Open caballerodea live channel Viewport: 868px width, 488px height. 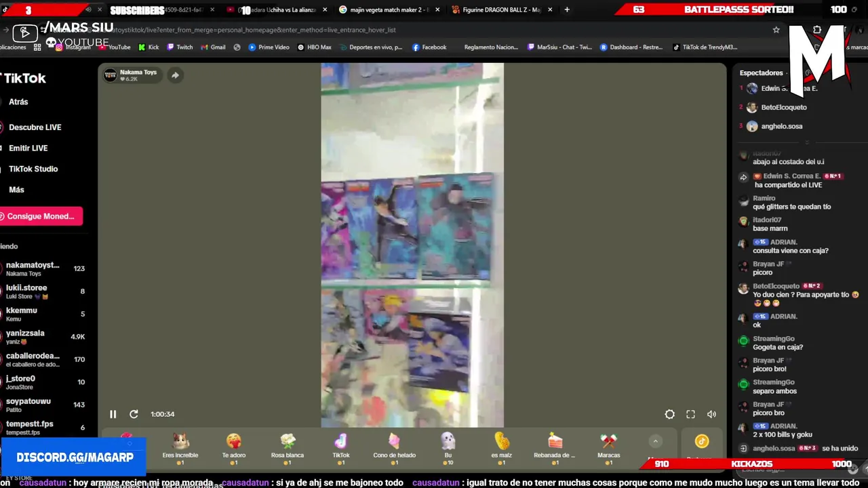[44, 360]
